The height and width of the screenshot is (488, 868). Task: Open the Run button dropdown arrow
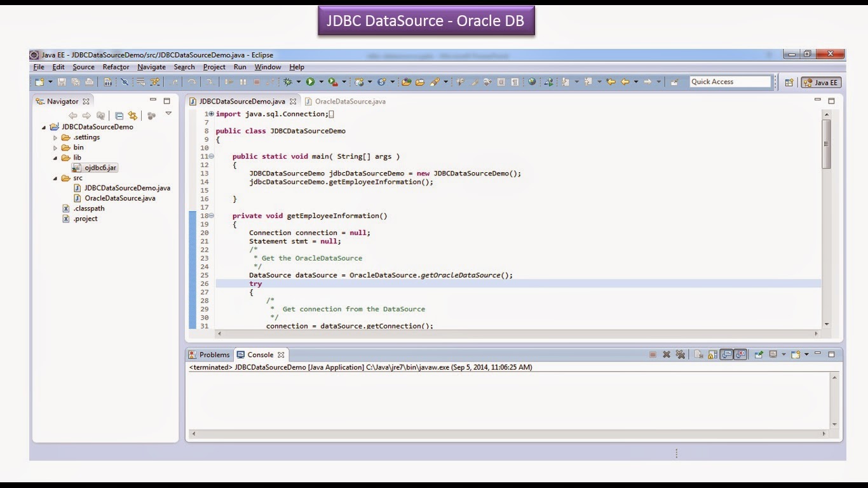point(321,82)
